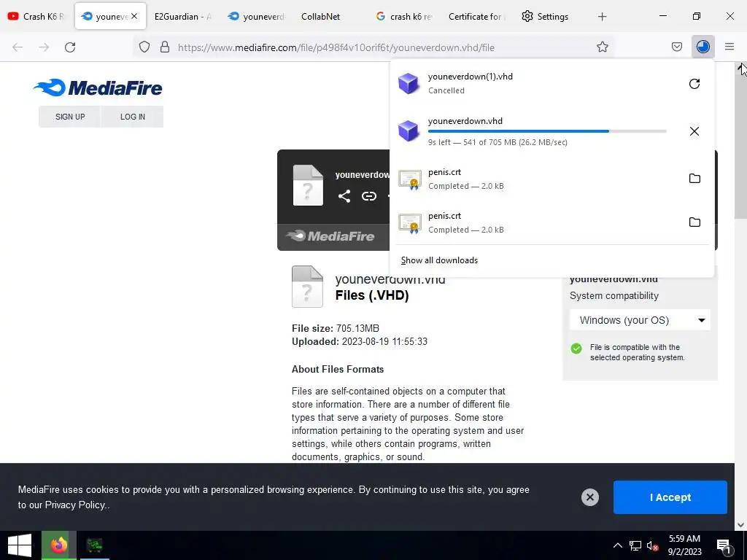The width and height of the screenshot is (747, 560).
Task: Click the MediaFire logo in file card footer
Action: 330,236
